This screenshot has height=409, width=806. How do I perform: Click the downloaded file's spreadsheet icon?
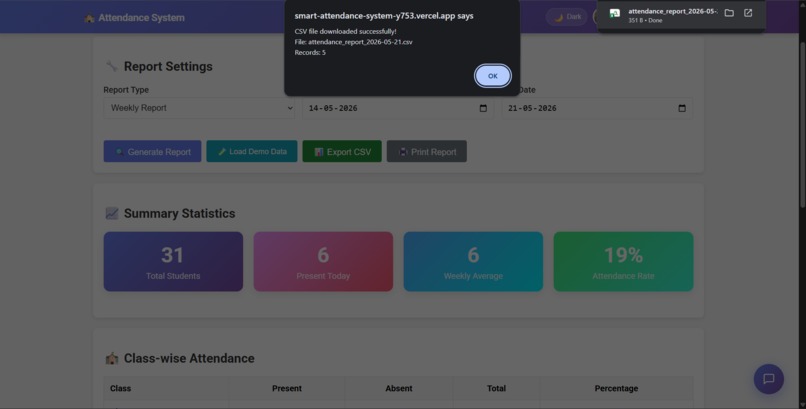point(614,14)
